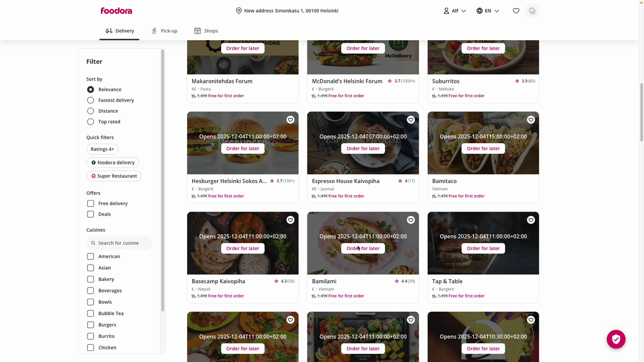This screenshot has height=362, width=644.
Task: Order for later from Hesburger Helsinki Sokos
Action: [x=243, y=148]
